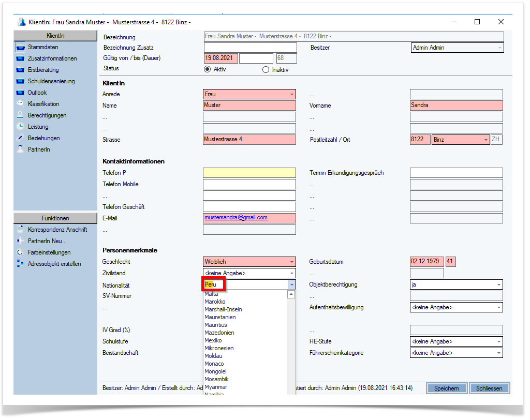Image resolution: width=530 pixels, height=420 pixels.
Task: Click the Berechtigungen icon
Action: click(20, 115)
